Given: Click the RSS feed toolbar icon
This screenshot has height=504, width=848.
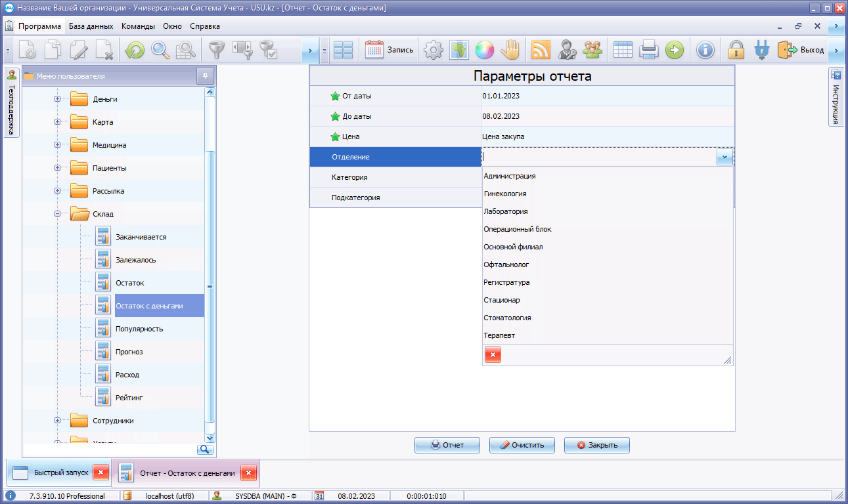Looking at the screenshot, I should click(x=540, y=50).
